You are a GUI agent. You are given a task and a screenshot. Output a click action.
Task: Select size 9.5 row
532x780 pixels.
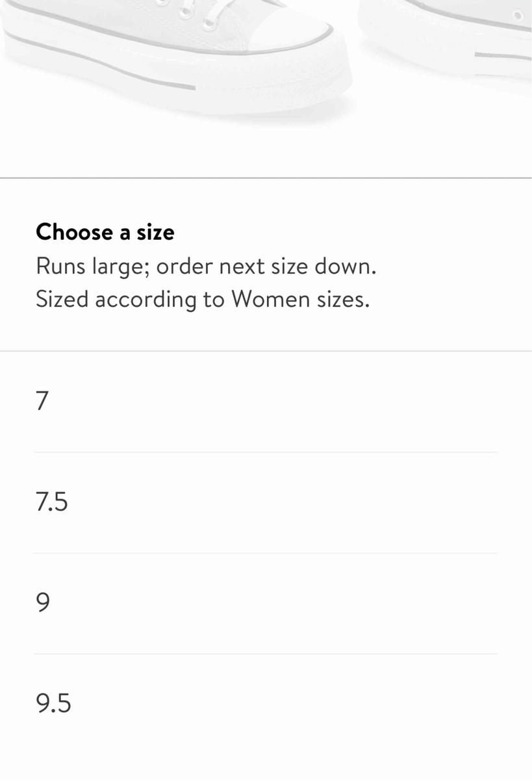click(x=53, y=703)
